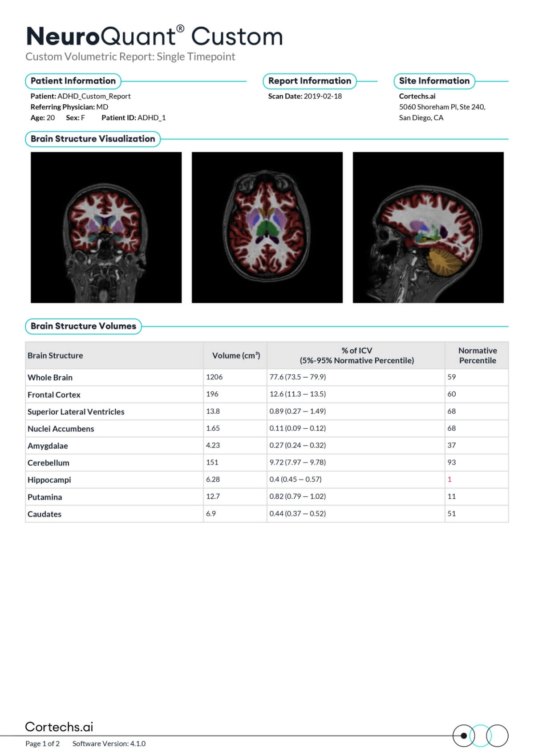Click the ICV value 0.11 (0.09 — 0.12)
This screenshot has width=534, height=756.
tap(298, 428)
